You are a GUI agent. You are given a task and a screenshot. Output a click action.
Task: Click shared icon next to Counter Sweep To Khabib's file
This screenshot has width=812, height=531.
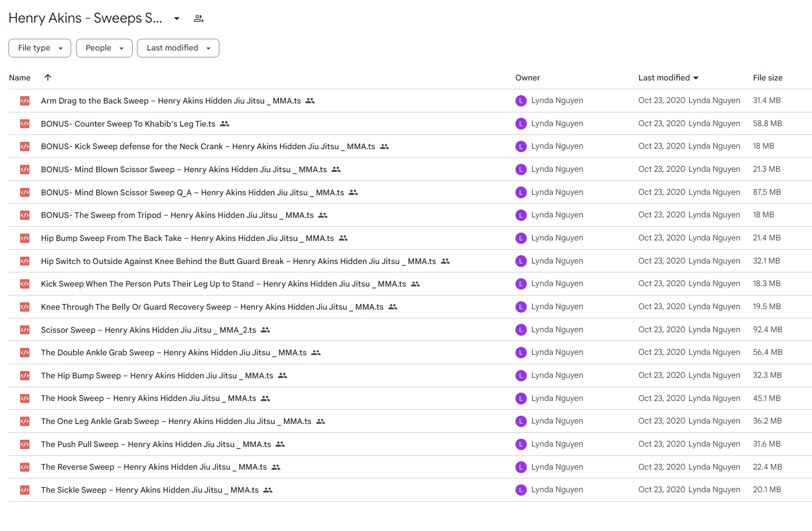[224, 124]
